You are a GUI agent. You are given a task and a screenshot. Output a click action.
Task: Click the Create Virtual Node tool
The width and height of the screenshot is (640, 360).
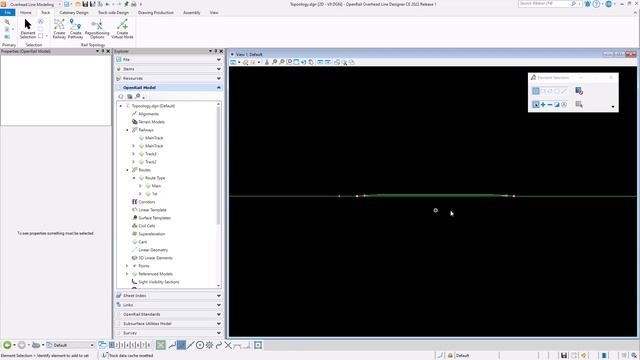tap(122, 29)
